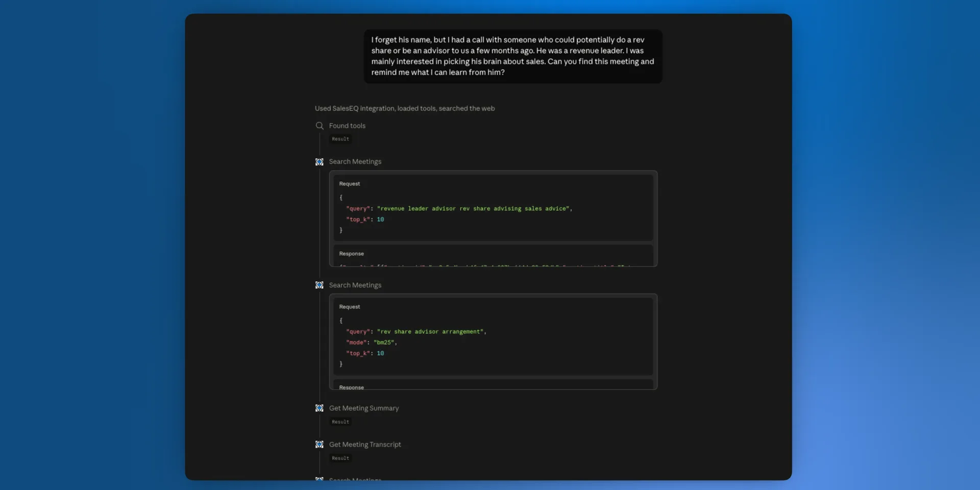The height and width of the screenshot is (490, 980).
Task: Click the Request label in first Search Meetings
Action: [350, 184]
